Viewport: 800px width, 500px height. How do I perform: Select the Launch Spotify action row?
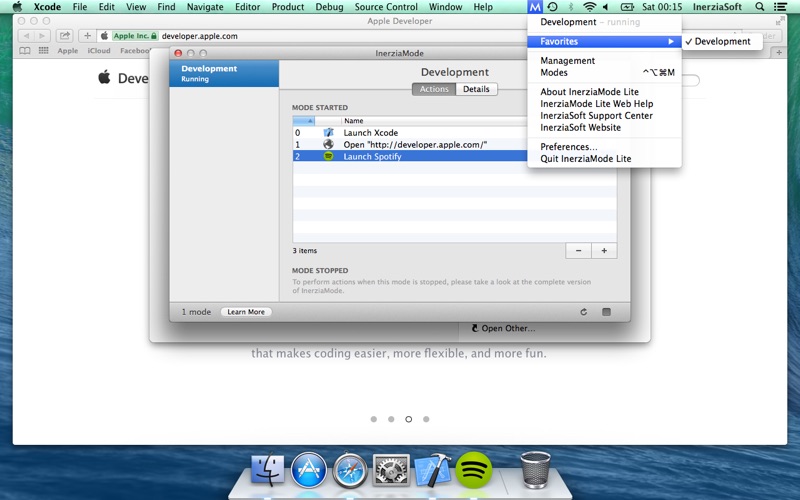[410, 156]
